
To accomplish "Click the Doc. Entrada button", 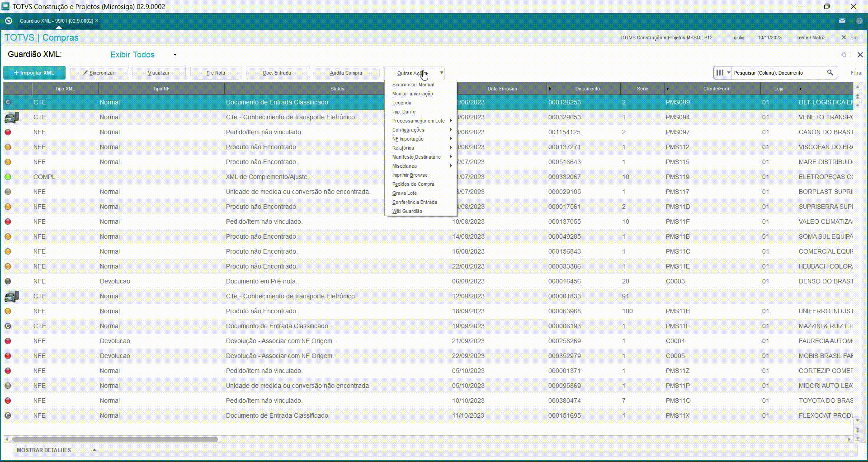I will pyautogui.click(x=277, y=73).
